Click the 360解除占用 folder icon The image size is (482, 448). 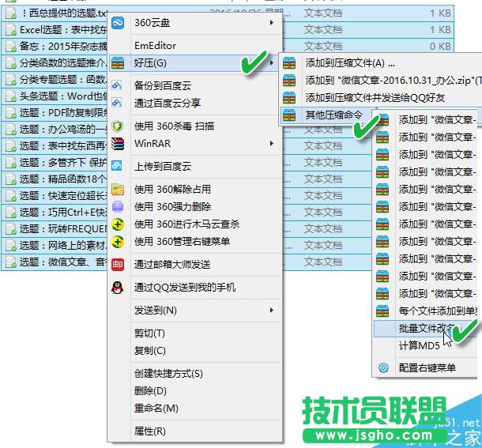point(118,190)
